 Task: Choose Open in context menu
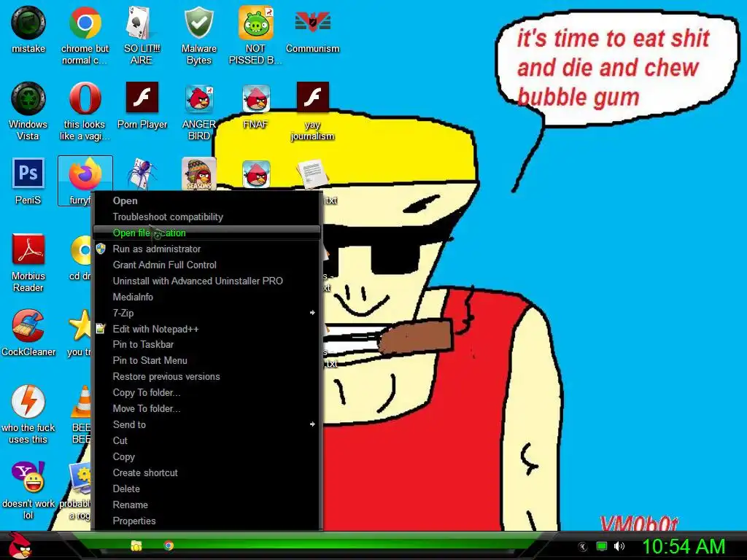(x=207, y=201)
